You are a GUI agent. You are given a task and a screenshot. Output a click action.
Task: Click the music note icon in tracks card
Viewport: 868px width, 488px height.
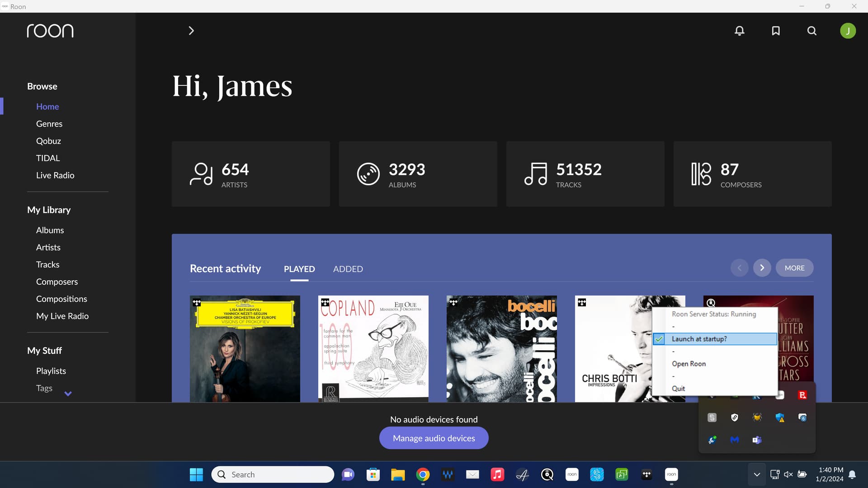tap(536, 174)
